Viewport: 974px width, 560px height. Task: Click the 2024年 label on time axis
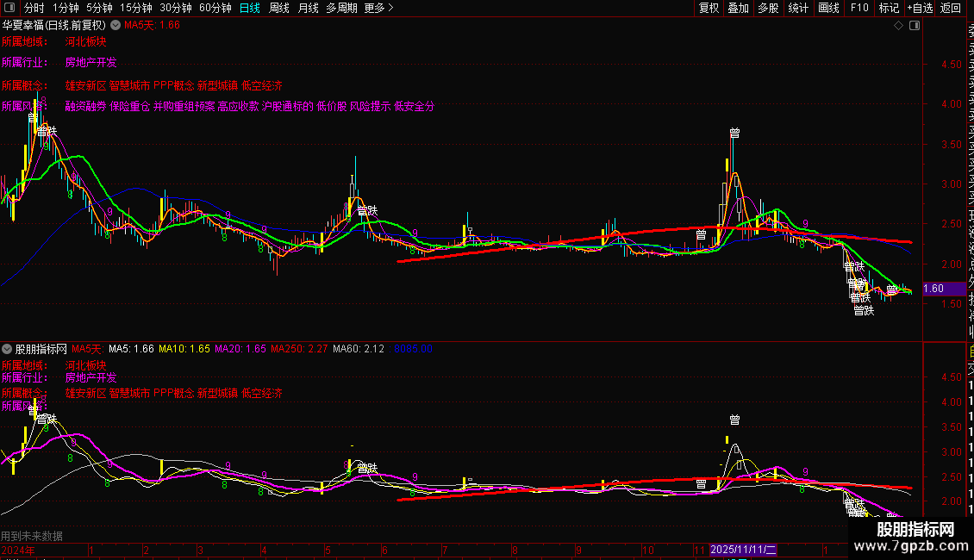18,550
